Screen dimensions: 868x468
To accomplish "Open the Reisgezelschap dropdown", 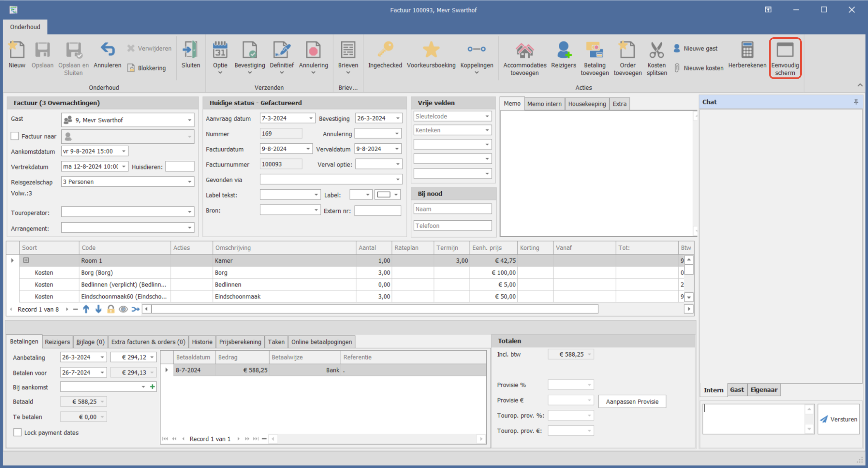I will (189, 182).
